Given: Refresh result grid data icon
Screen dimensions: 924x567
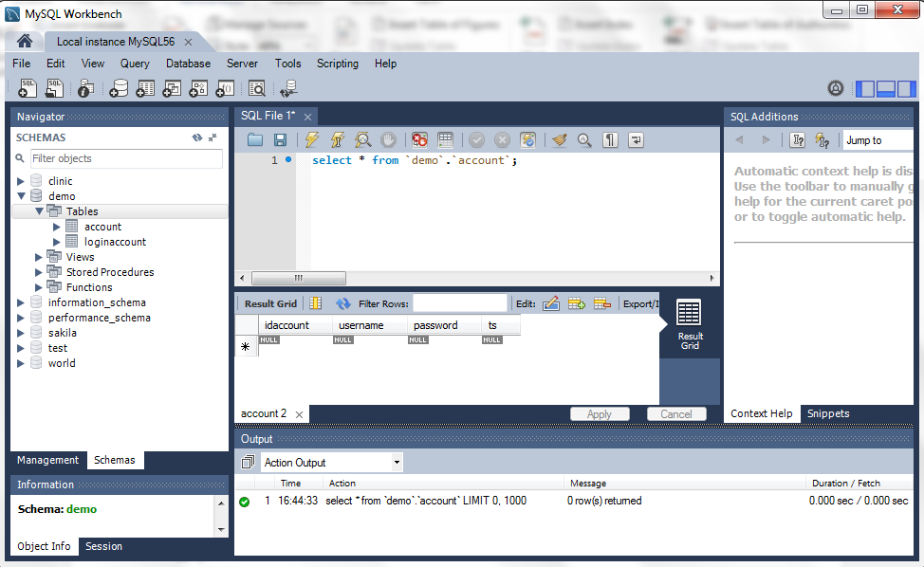Looking at the screenshot, I should pyautogui.click(x=343, y=303).
